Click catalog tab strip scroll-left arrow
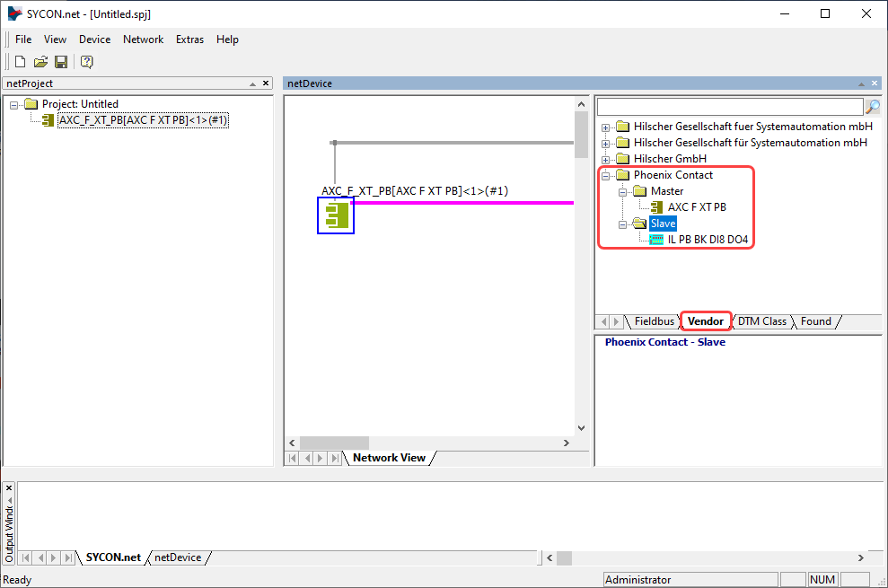 (x=603, y=321)
